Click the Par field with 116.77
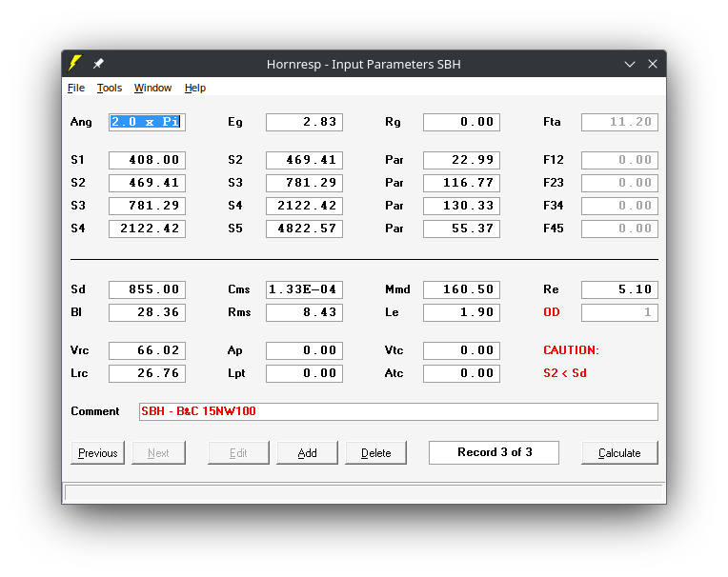The height and width of the screenshot is (577, 728). pyautogui.click(x=461, y=183)
